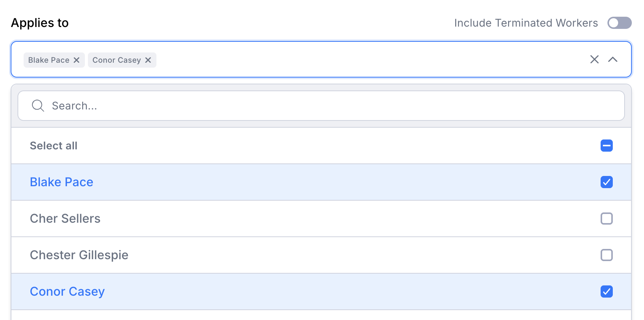Tick the Select all checkbox
The image size is (644, 320).
coord(607,146)
